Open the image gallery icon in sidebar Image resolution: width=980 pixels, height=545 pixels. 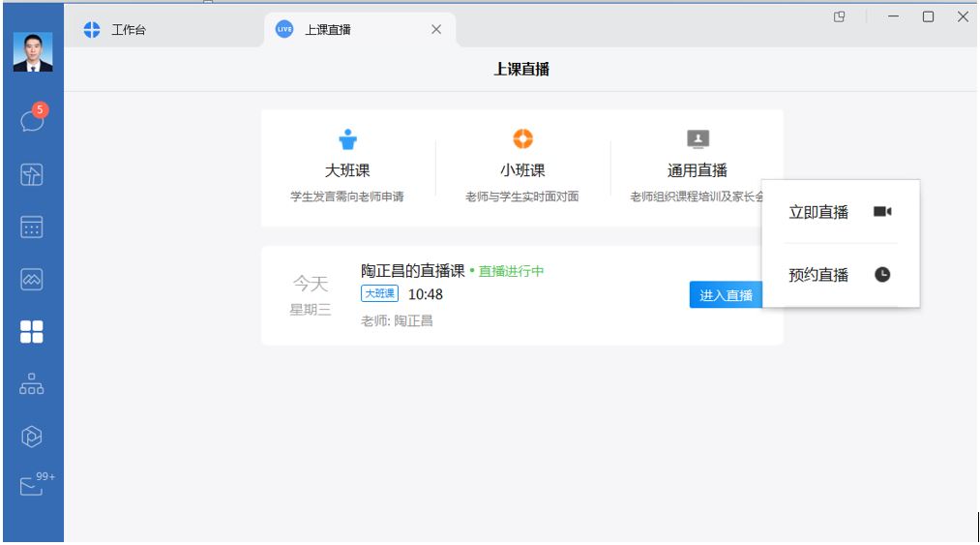32,280
